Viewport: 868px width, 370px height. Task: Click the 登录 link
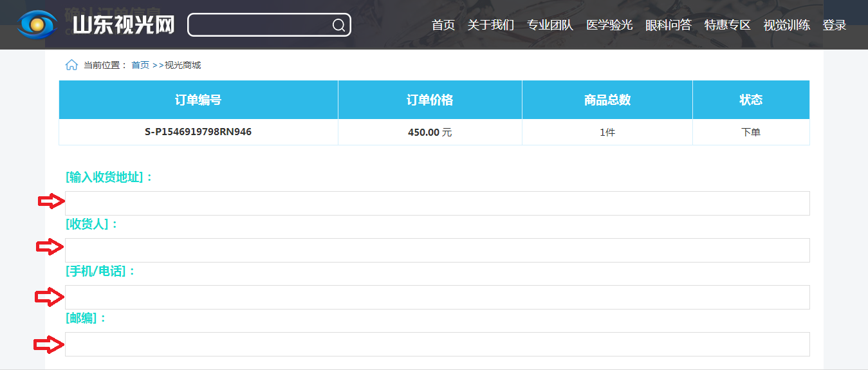pyautogui.click(x=835, y=25)
